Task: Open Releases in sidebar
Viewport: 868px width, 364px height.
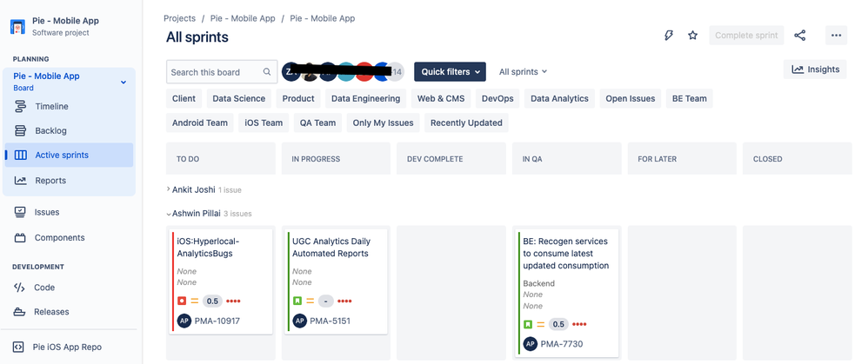Action: coord(51,312)
